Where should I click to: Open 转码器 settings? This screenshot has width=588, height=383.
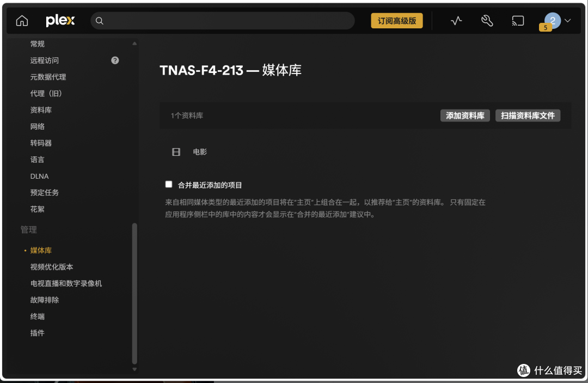point(41,143)
